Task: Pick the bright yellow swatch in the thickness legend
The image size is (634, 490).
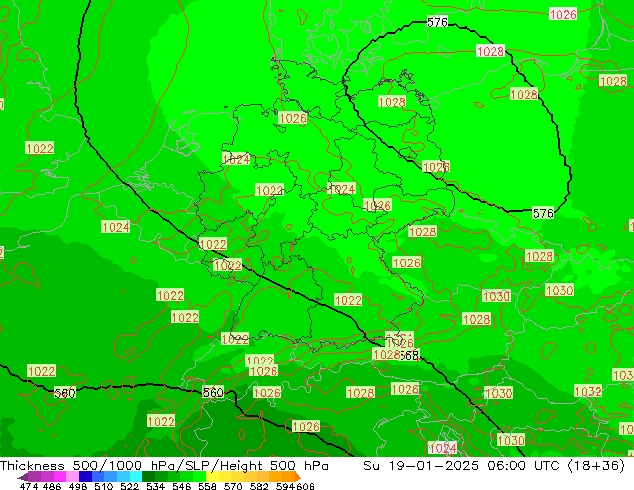Action: pyautogui.click(x=212, y=477)
